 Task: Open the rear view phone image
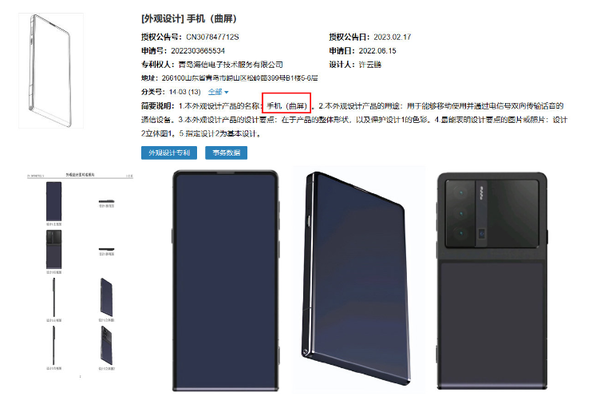[x=492, y=281]
